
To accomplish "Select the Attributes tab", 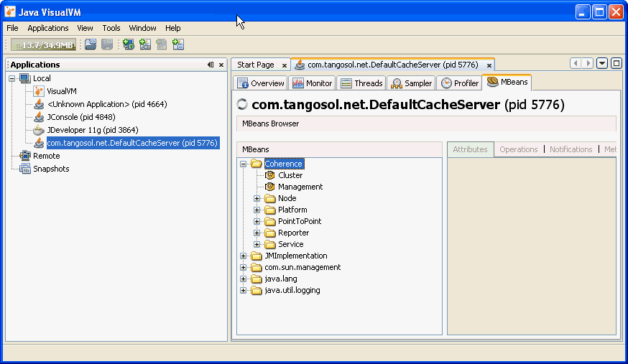I will coord(470,149).
